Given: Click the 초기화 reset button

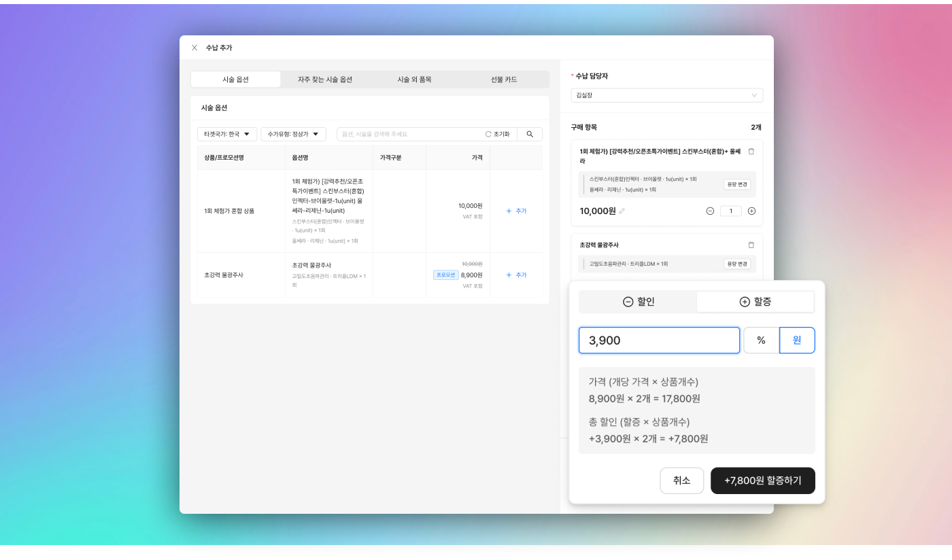Looking at the screenshot, I should (497, 135).
